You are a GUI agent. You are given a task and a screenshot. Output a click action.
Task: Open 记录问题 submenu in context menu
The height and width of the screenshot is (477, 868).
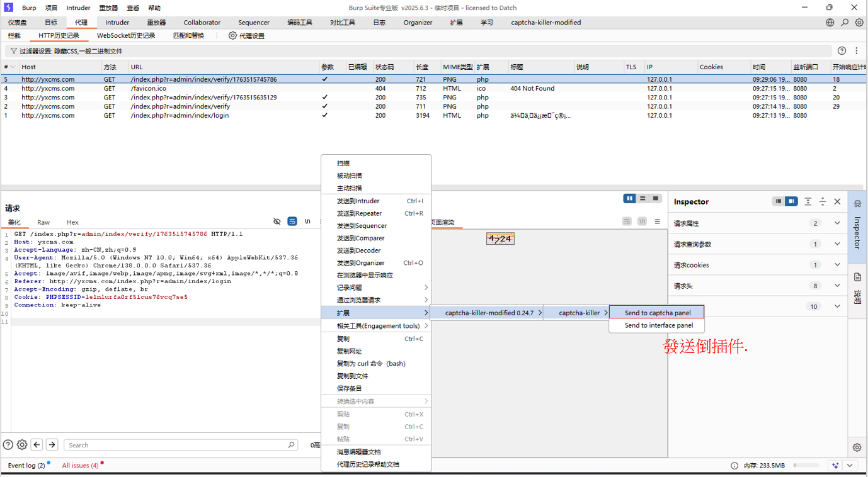click(x=376, y=288)
